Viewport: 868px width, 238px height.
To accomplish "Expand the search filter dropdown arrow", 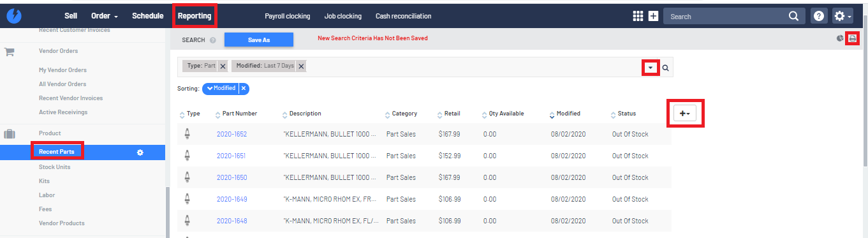I will (x=651, y=68).
